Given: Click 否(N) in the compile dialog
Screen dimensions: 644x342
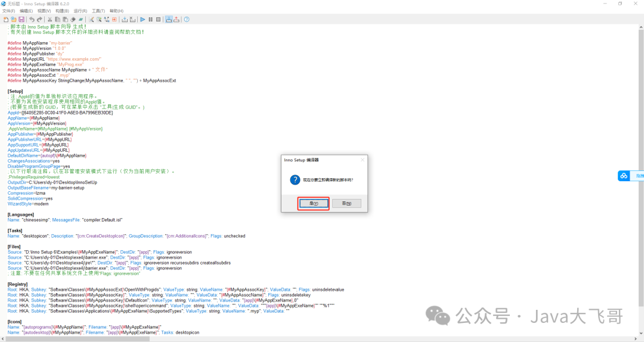Looking at the screenshot, I should pos(346,203).
